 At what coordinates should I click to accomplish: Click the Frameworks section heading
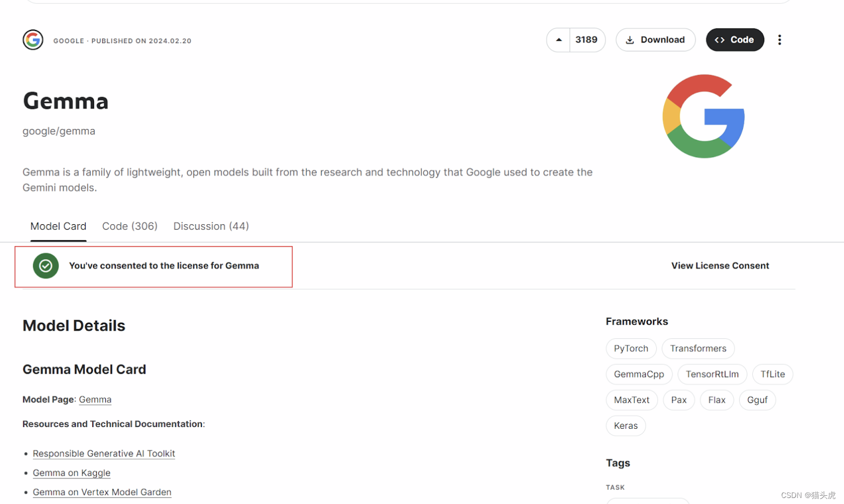(x=637, y=321)
